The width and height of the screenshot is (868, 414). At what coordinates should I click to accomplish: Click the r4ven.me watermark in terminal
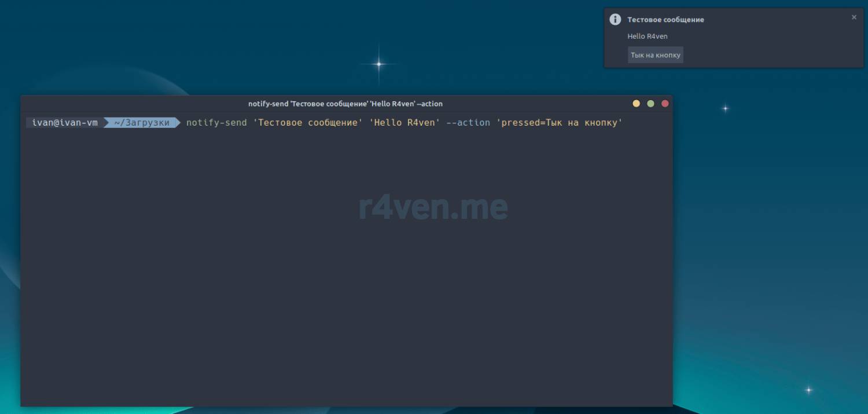(x=433, y=207)
